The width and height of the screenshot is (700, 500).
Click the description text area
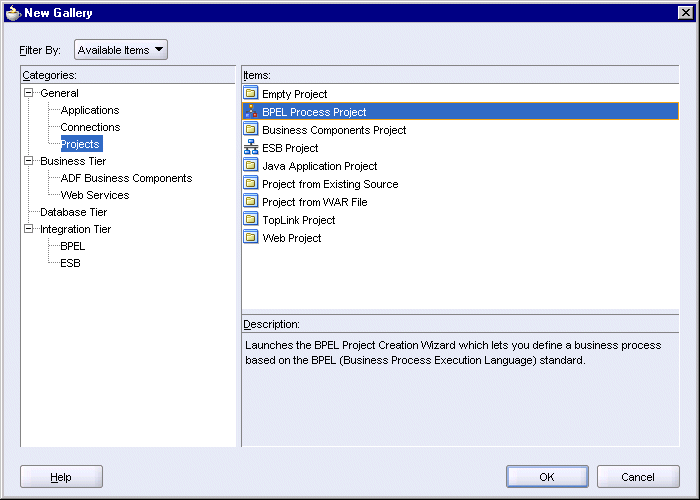click(460, 389)
